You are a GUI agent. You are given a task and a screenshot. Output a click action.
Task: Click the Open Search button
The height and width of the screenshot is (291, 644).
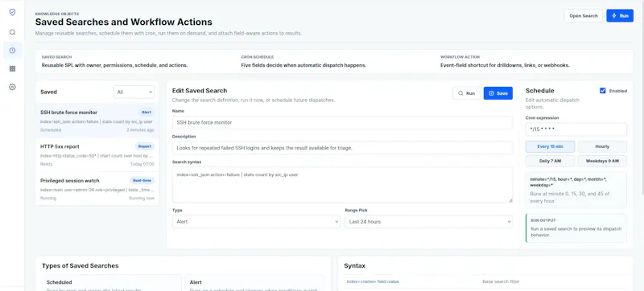pos(583,15)
